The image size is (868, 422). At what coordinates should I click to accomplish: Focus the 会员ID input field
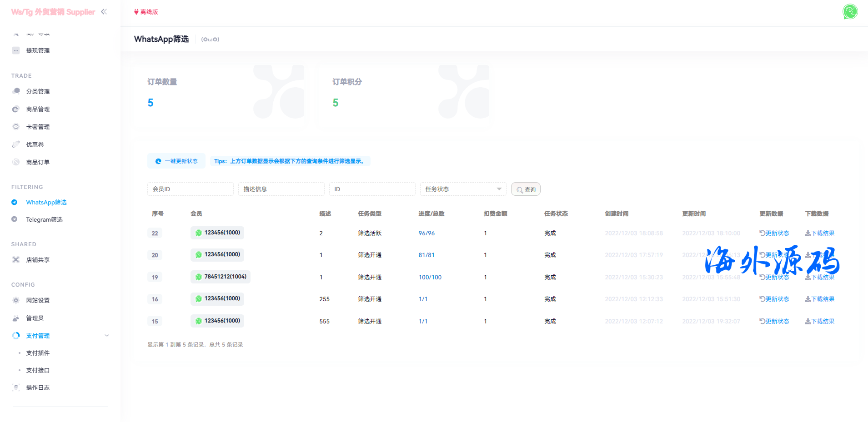pos(190,189)
